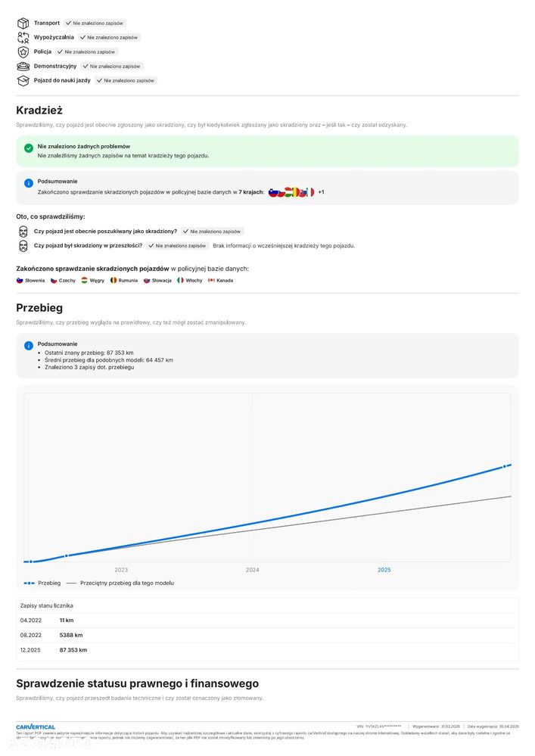Click the 12.2025 odometer record row
Screen dimensions: 535x756
(x=268, y=650)
